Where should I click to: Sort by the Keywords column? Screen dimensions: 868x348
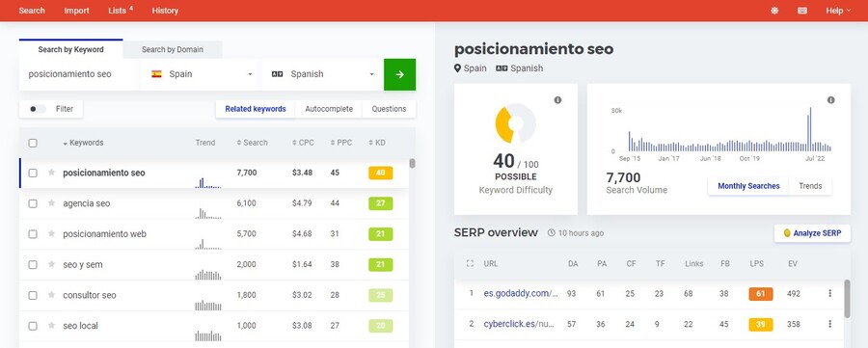(x=83, y=143)
